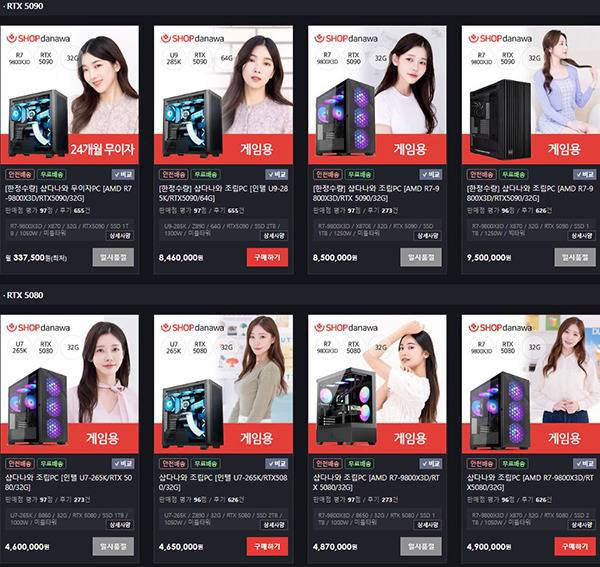Click the 무료배송 badge on the 8,500,000원 PC
The image size is (600, 567).
pos(359,174)
